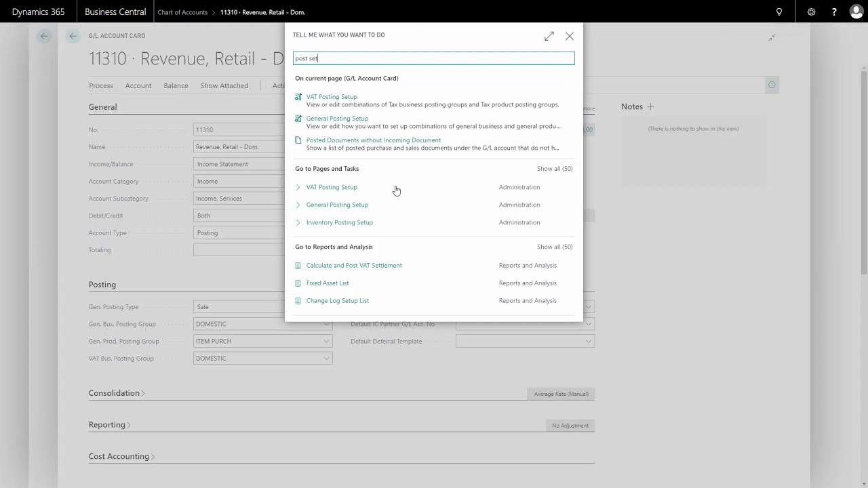Open Posted Documents without Incoming Document
The width and height of the screenshot is (868, 488).
(374, 140)
